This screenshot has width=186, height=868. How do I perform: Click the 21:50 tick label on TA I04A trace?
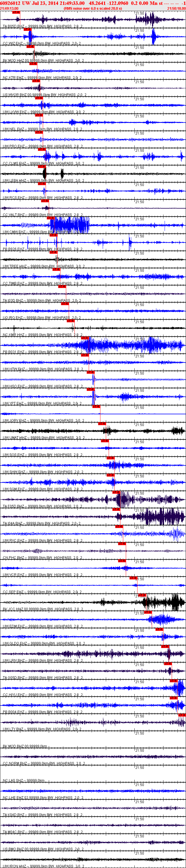(x=139, y=511)
